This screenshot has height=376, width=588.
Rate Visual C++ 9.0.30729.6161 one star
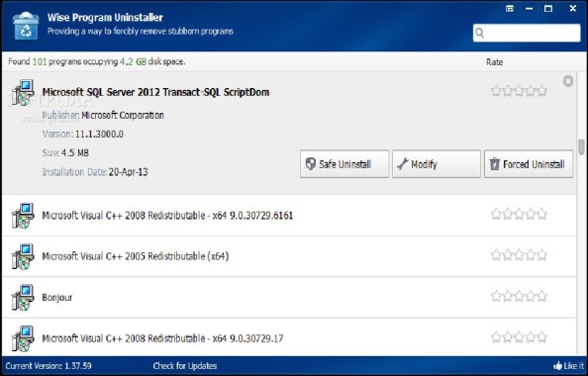496,214
